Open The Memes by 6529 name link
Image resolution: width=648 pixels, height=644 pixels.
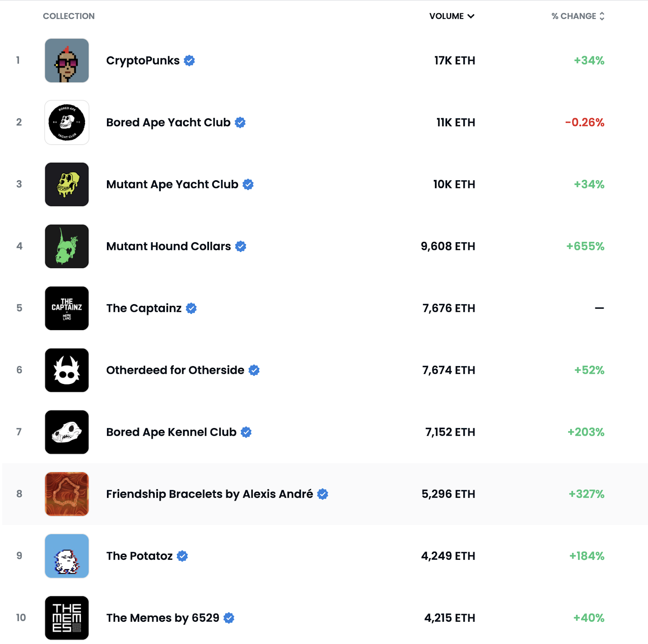coord(163,618)
